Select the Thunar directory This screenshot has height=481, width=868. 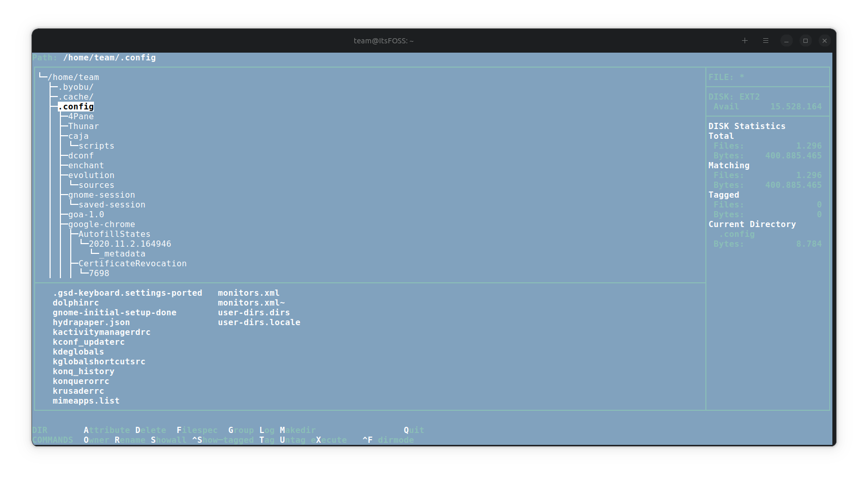point(83,126)
